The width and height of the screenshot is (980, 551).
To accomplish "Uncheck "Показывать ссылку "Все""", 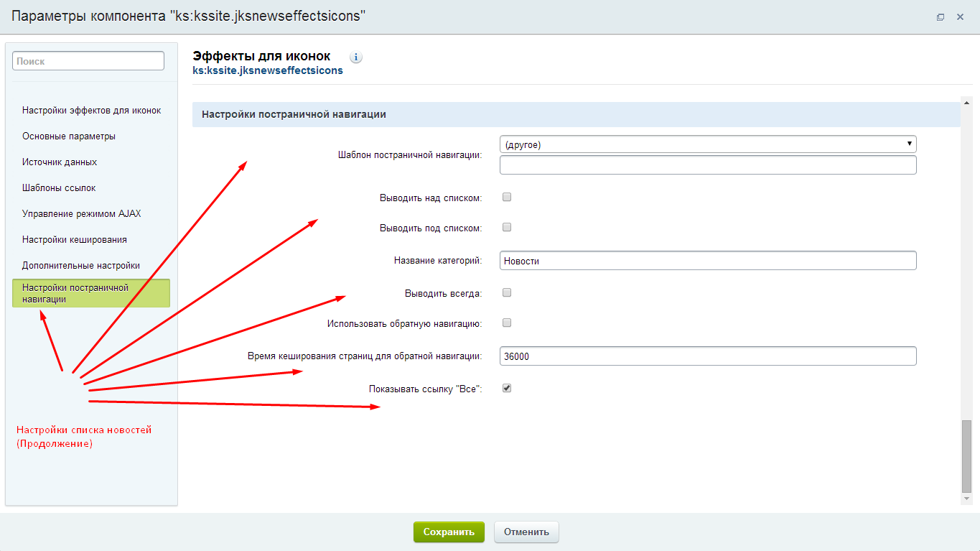I will tap(506, 388).
